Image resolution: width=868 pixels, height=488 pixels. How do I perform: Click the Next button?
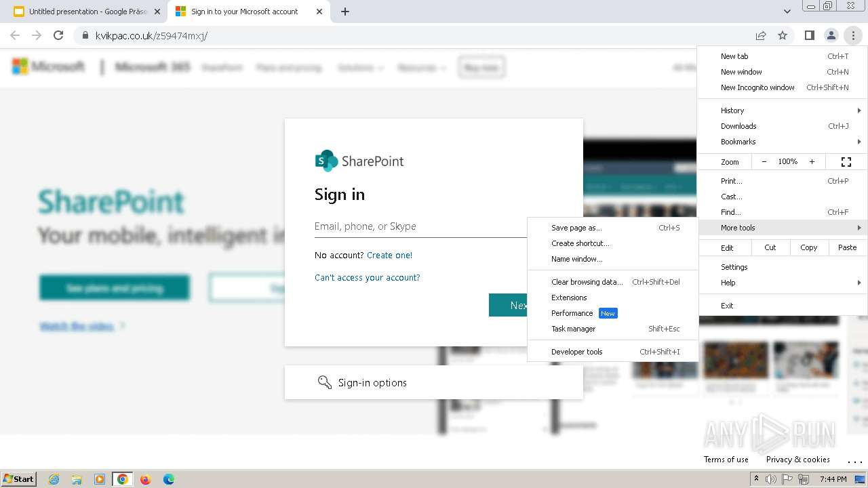click(x=508, y=305)
